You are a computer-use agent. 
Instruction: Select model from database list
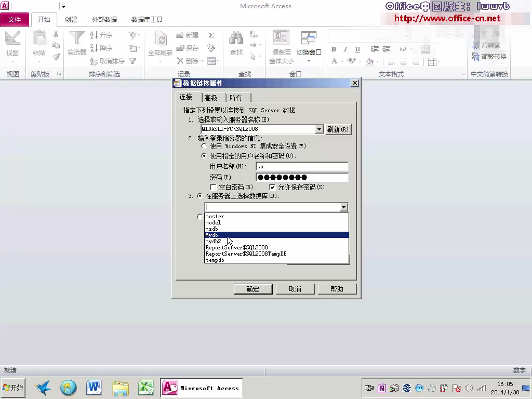coord(276,222)
